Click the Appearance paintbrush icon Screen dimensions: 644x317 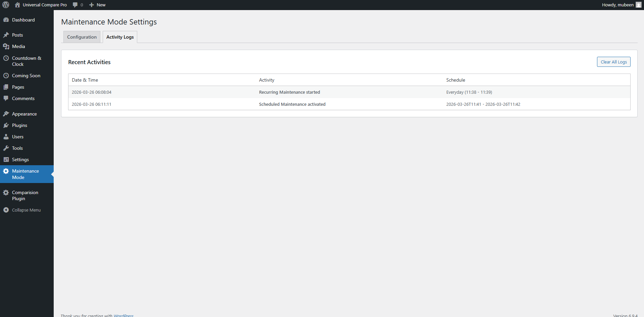coord(6,114)
